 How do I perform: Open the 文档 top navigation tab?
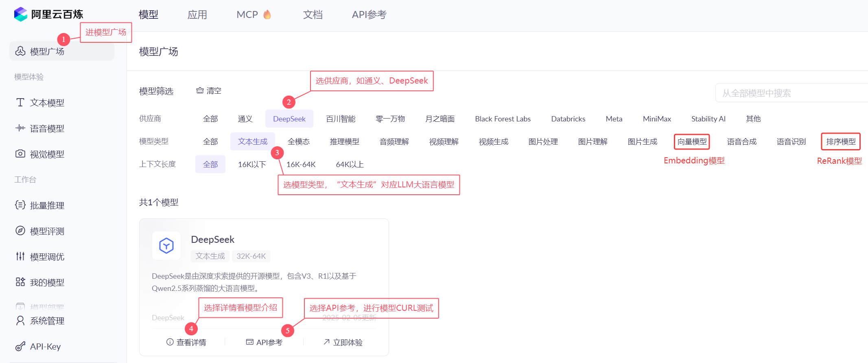click(x=313, y=15)
